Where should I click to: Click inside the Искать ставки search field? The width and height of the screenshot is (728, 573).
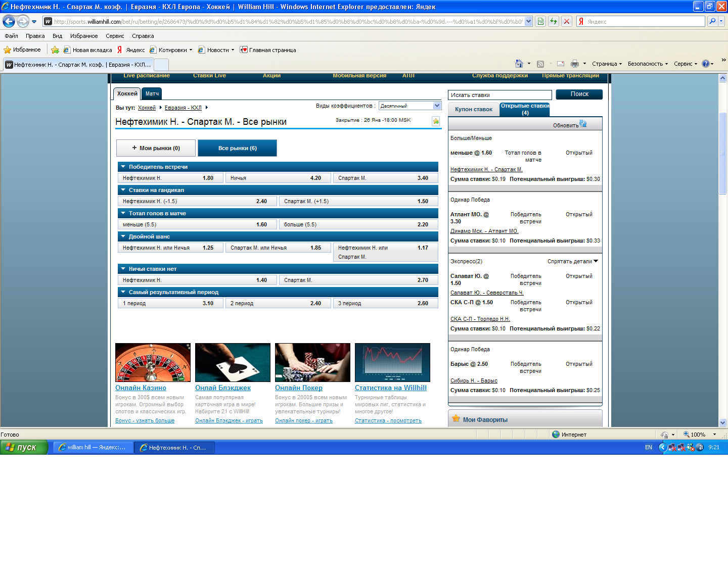pos(500,95)
